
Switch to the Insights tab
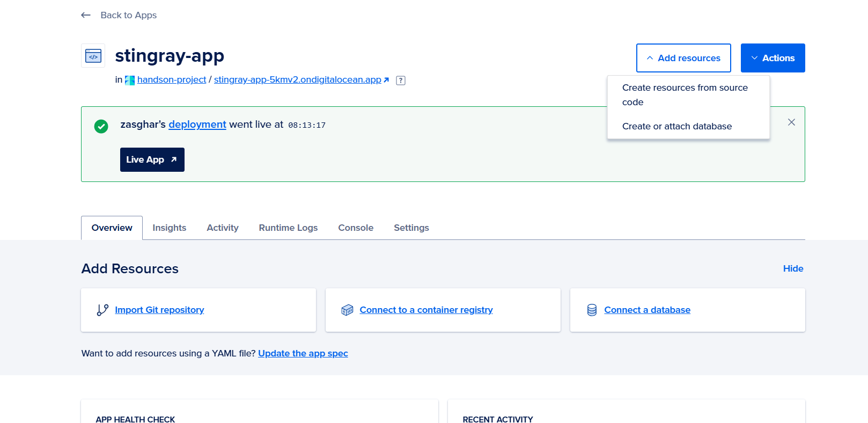[x=170, y=228]
